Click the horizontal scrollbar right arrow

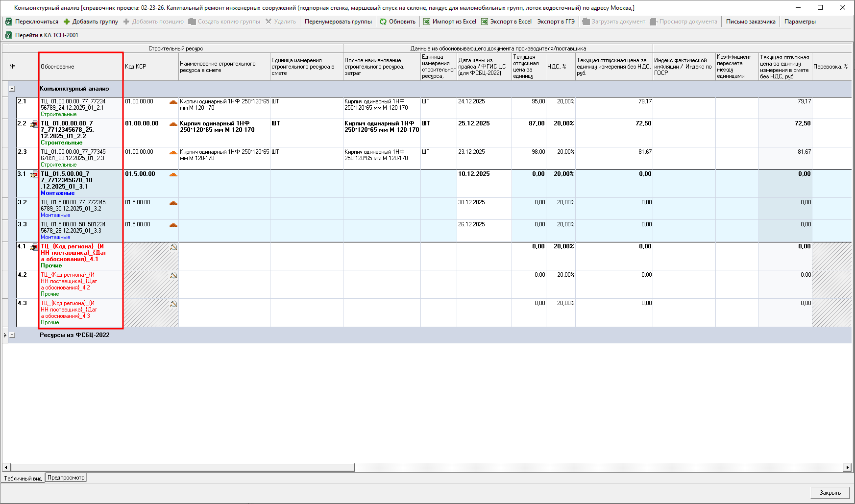(x=848, y=467)
